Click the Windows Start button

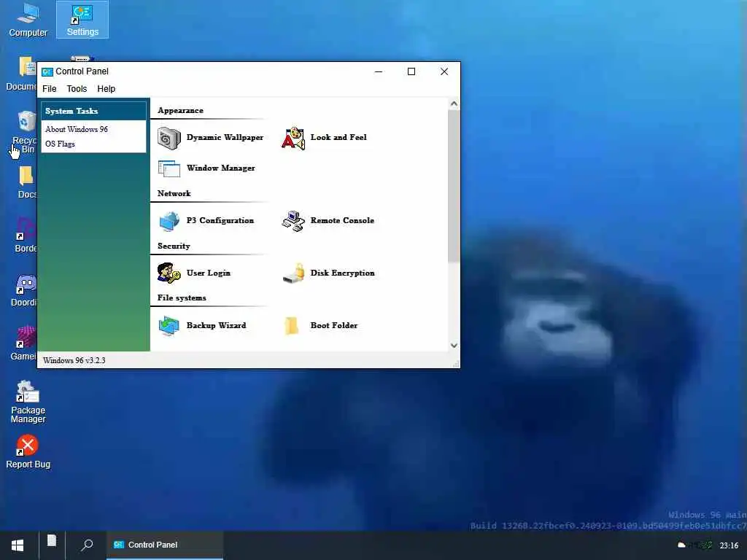click(x=18, y=545)
